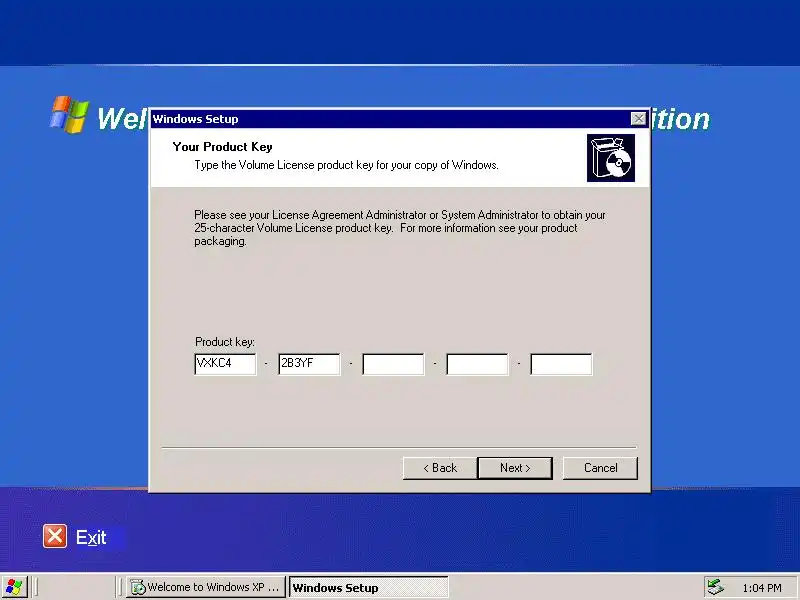
Task: Click the Exit link on welcome screen
Action: [91, 537]
